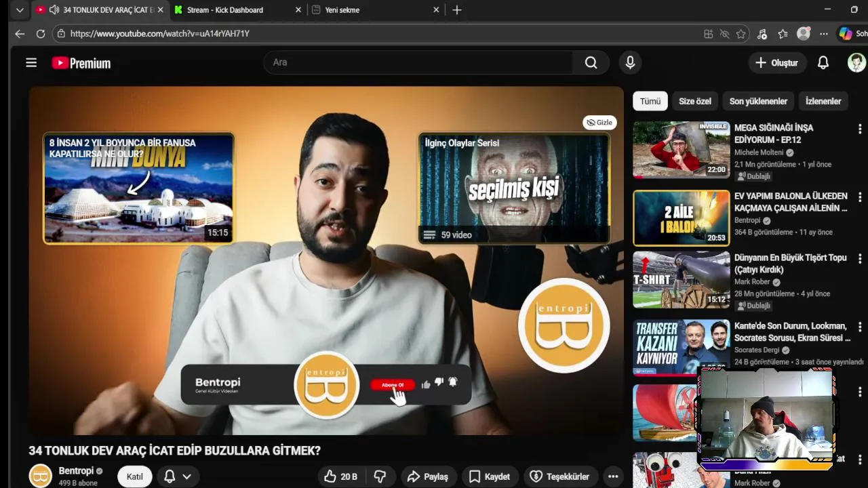Open Bentropi channel name link

point(76,471)
